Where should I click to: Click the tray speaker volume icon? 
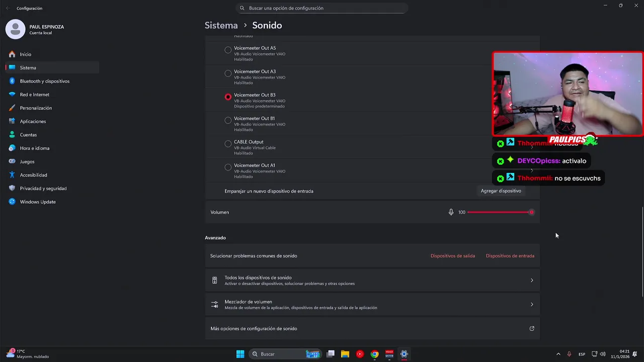[603, 354]
